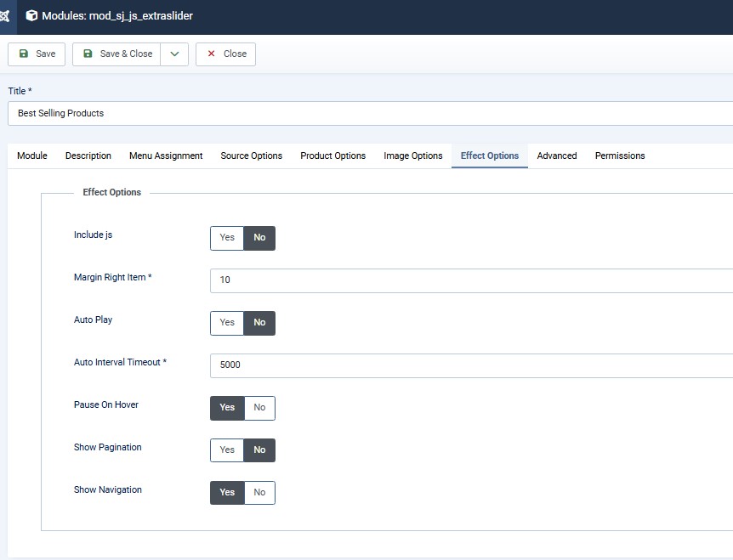Click the Joomla logo icon
Screen dimensions: 733x560
4,16
